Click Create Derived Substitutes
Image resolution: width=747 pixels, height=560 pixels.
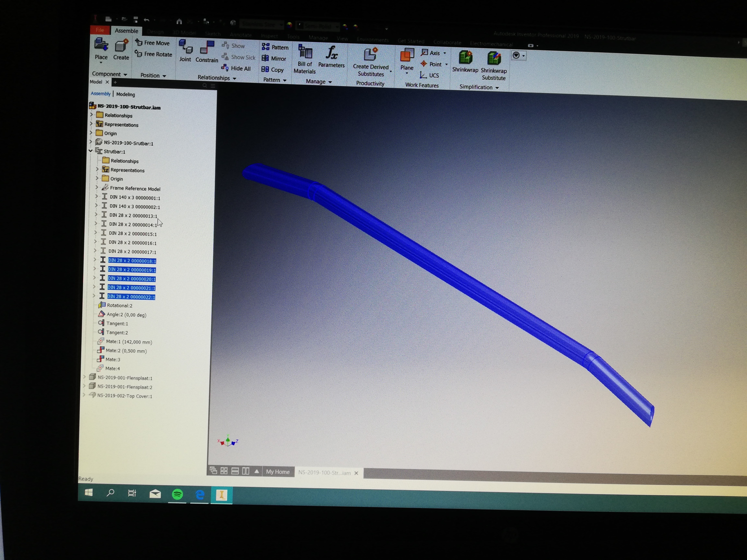click(x=371, y=62)
